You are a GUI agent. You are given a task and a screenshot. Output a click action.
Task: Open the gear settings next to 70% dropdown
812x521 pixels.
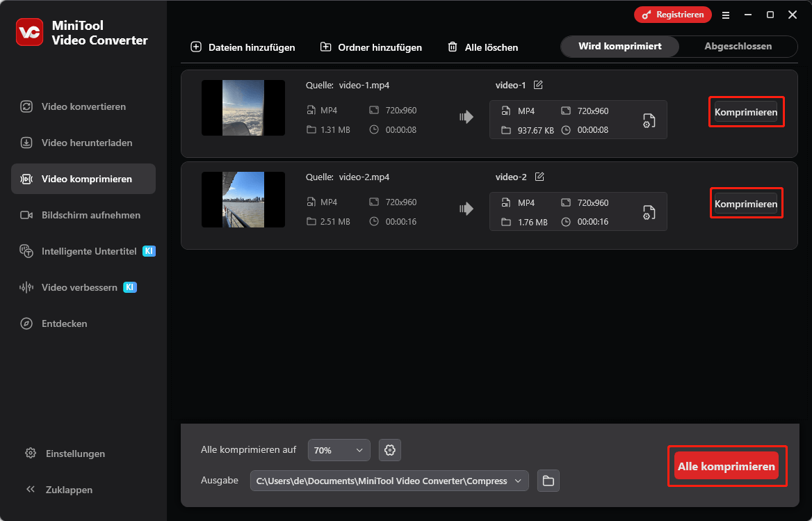390,450
